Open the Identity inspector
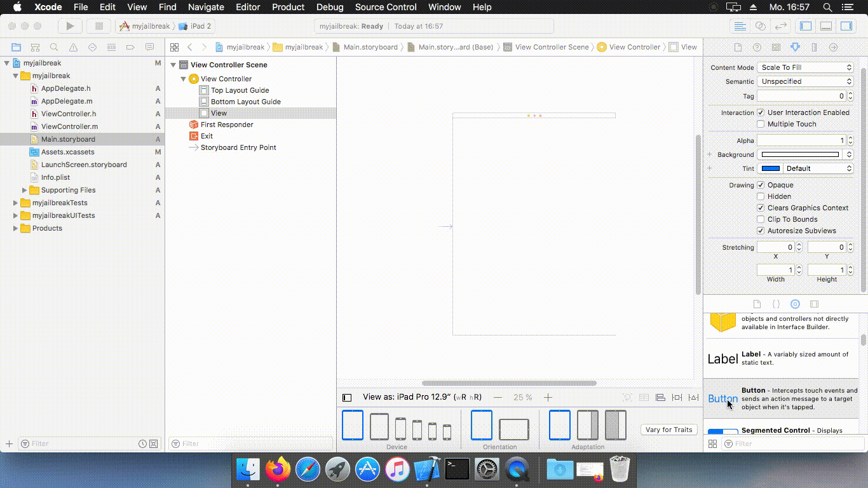The width and height of the screenshot is (868, 488). 776,47
